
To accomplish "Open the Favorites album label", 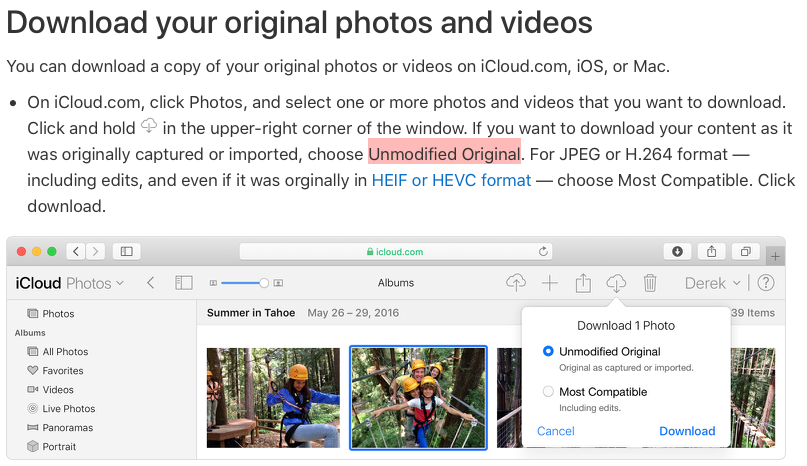I will point(63,371).
